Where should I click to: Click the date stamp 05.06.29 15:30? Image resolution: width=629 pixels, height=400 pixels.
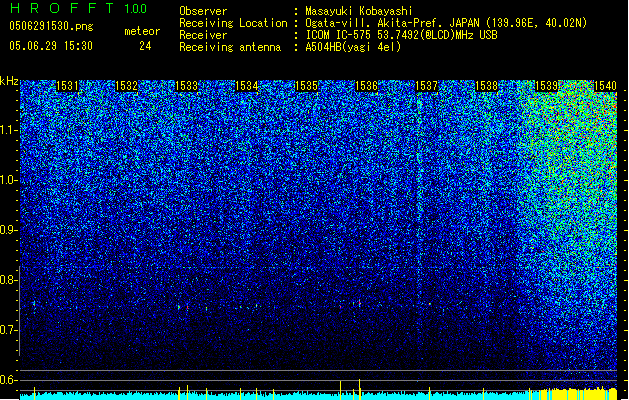coord(51,46)
